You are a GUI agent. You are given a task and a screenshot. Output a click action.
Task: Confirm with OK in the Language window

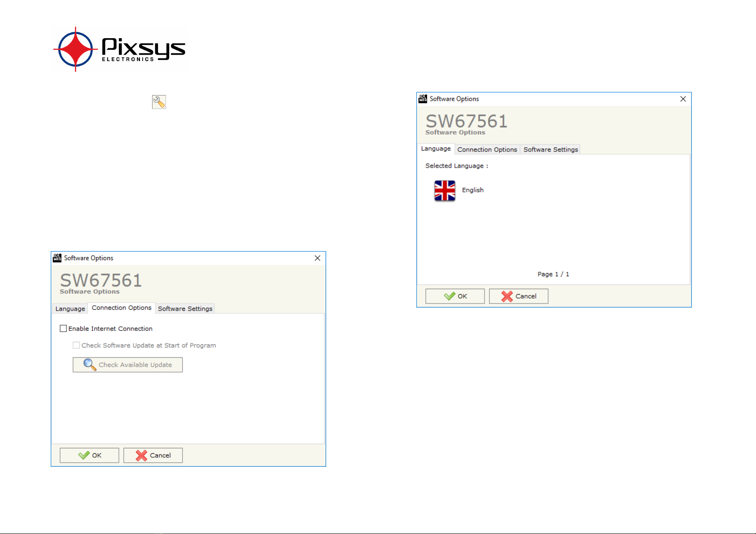click(455, 296)
